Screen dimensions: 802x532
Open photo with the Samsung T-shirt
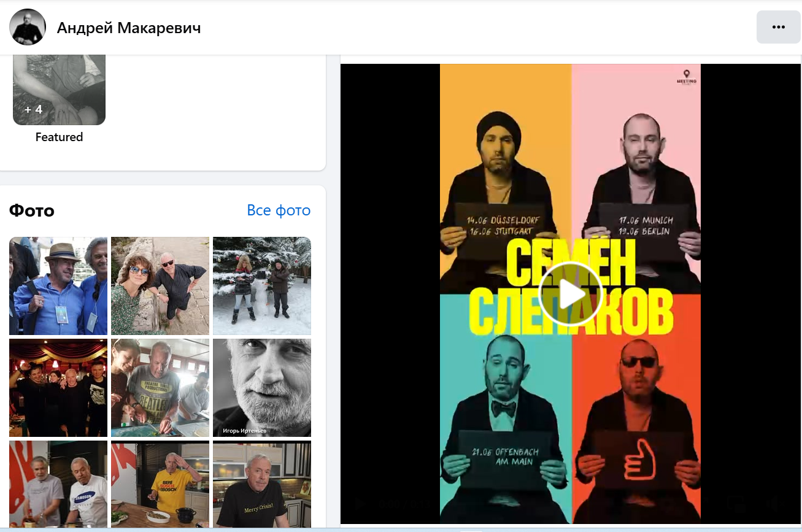58,484
